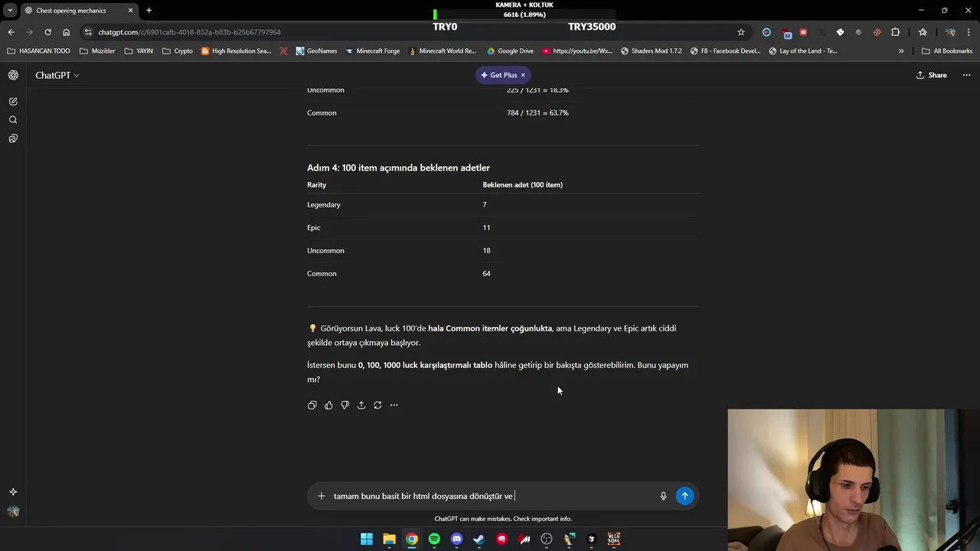Viewport: 980px width, 551px height.
Task: Click the sparkle upgrade icon in sidebar
Action: 13,492
